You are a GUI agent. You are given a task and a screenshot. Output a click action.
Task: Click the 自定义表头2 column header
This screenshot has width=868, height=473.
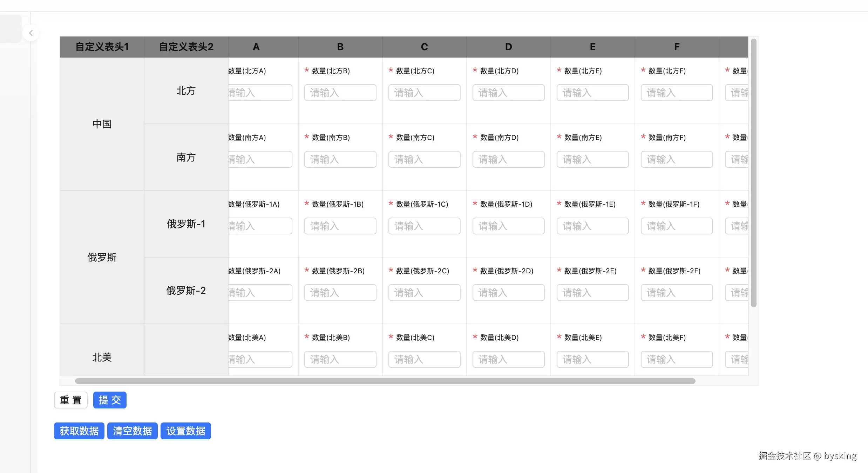point(186,47)
